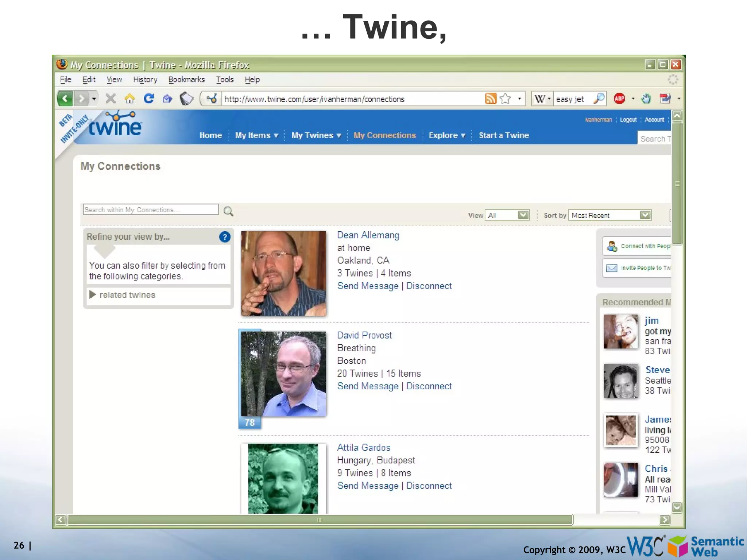The width and height of the screenshot is (747, 560).
Task: Click the RSS feed icon in address bar
Action: [x=491, y=99]
